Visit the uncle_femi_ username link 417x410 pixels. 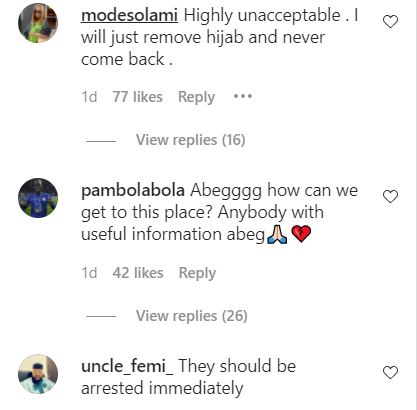tap(127, 366)
